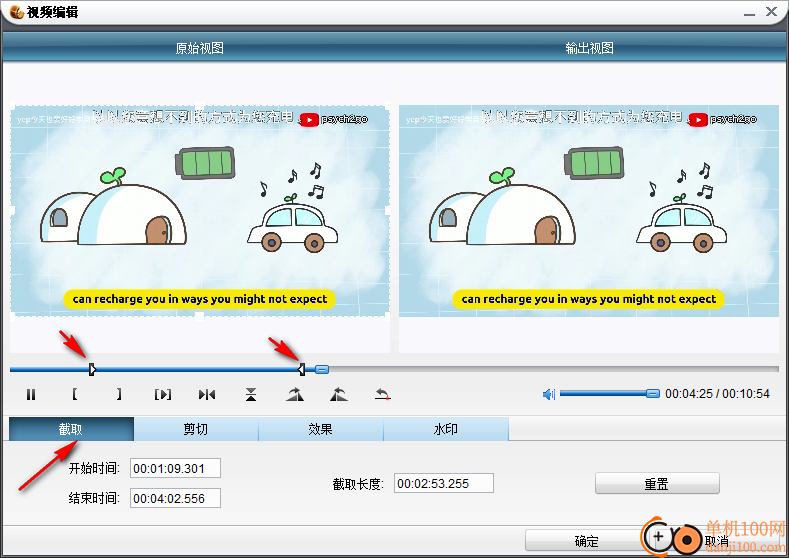789x558 pixels.
Task: Switch to the 剪切 tab
Action: (x=196, y=429)
